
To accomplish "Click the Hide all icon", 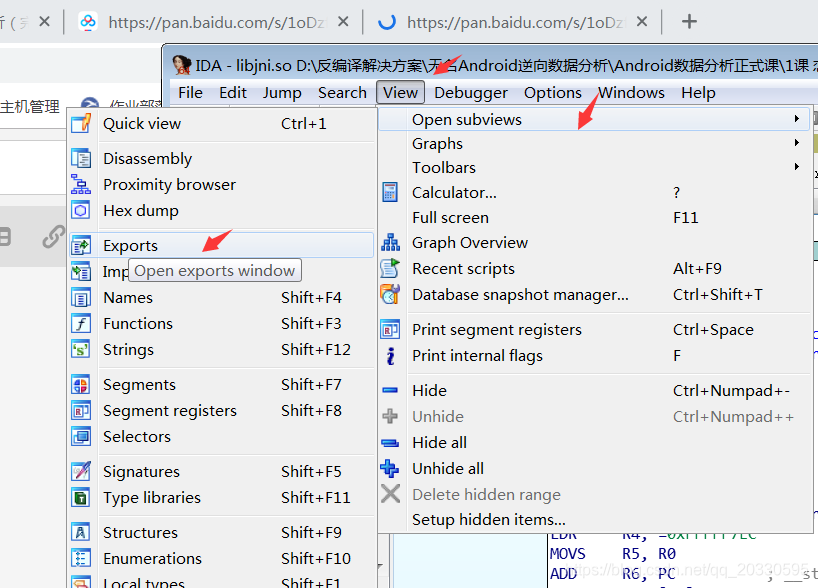I will pos(390,443).
